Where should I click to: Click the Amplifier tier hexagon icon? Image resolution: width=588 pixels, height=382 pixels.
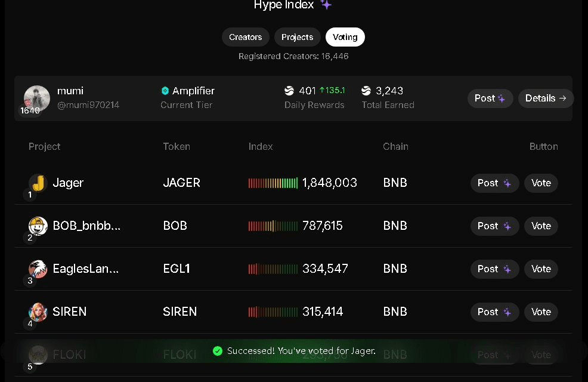pyautogui.click(x=165, y=91)
